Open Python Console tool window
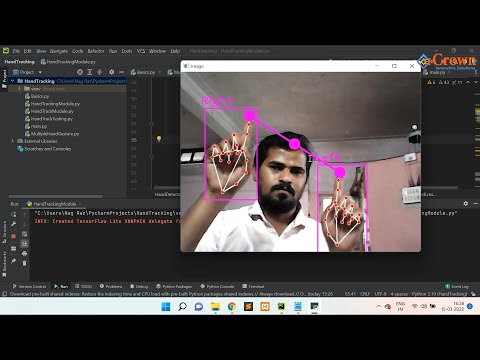 click(217, 286)
